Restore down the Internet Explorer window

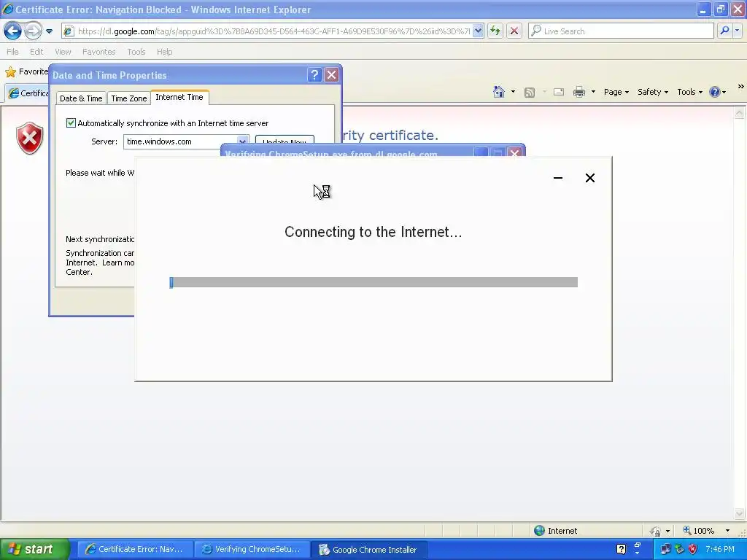pyautogui.click(x=720, y=9)
